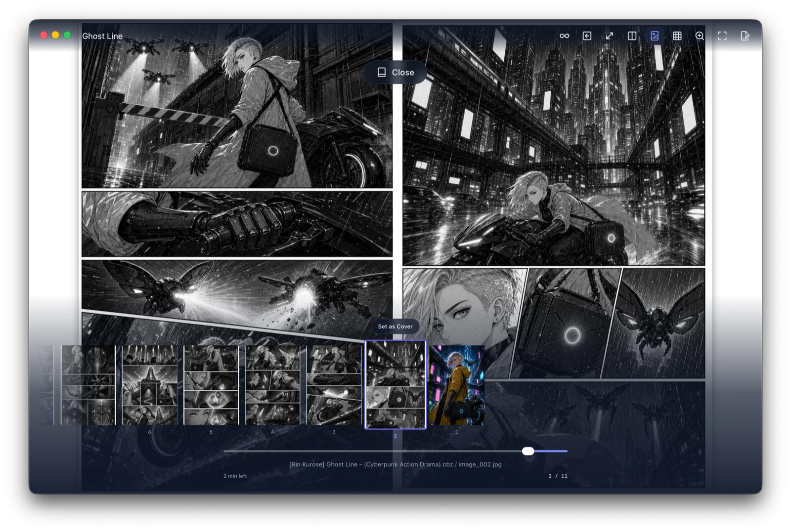
Task: Click the diagonal fit-to-size arrows icon
Action: coord(610,36)
